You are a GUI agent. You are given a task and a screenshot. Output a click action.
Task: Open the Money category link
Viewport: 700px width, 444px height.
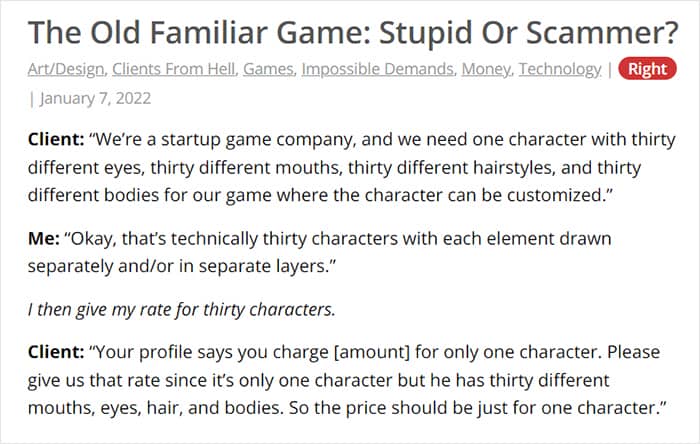(486, 70)
